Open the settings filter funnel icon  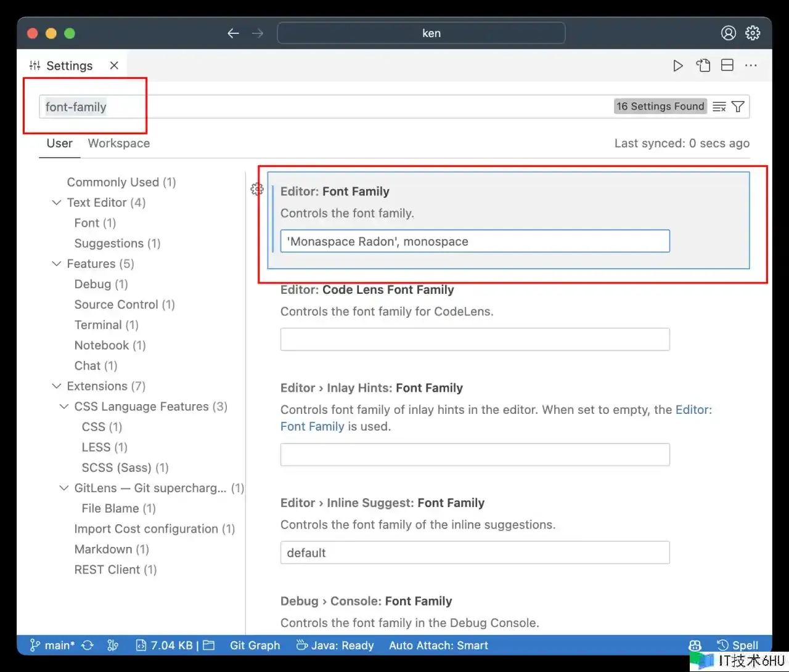(x=738, y=107)
